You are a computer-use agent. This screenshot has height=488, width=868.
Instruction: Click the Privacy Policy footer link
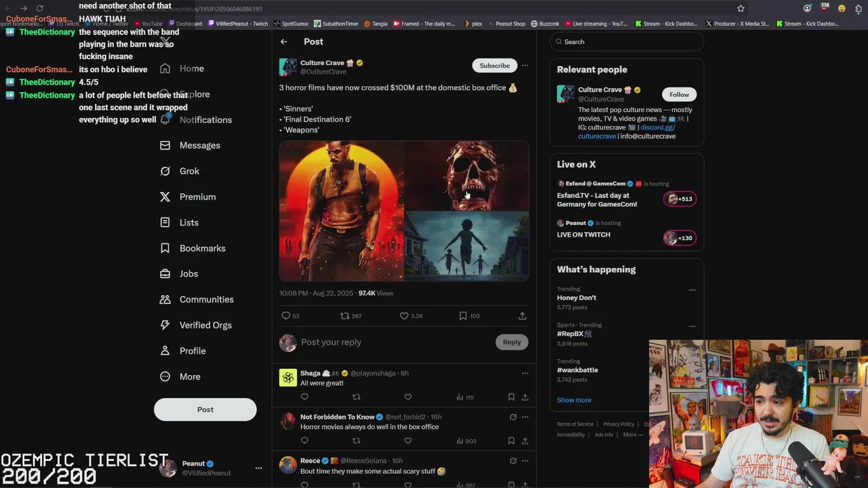[618, 424]
